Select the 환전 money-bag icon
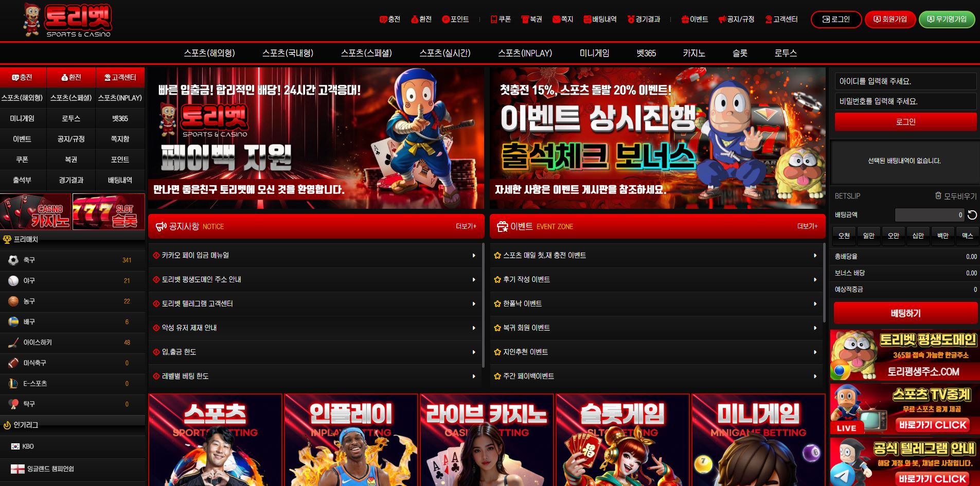The width and height of the screenshot is (980, 486). [414, 19]
